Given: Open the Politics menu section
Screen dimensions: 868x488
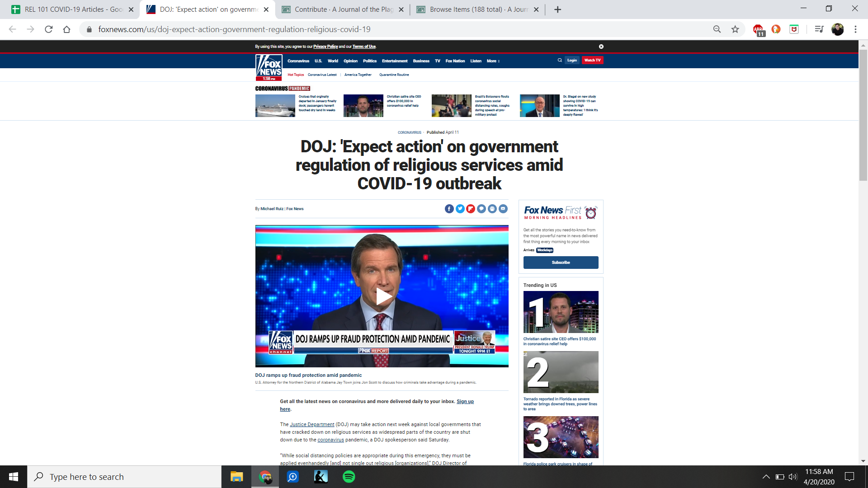Looking at the screenshot, I should click(369, 61).
